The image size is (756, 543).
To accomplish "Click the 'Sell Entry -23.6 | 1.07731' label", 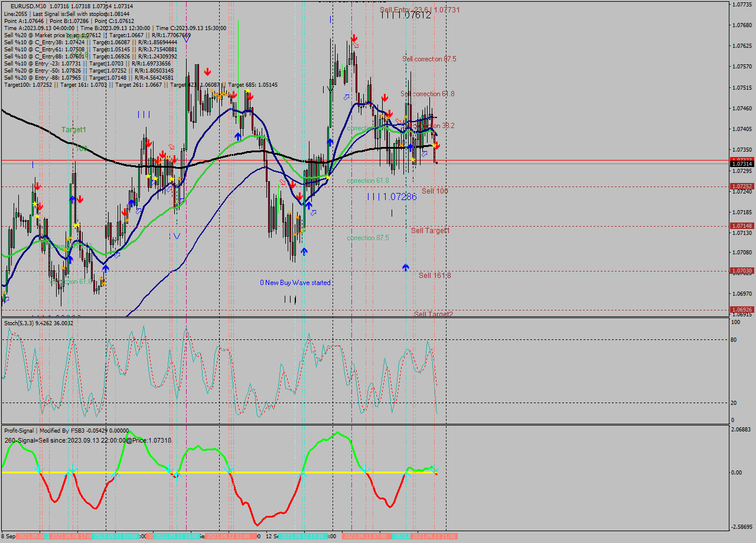I will [420, 10].
